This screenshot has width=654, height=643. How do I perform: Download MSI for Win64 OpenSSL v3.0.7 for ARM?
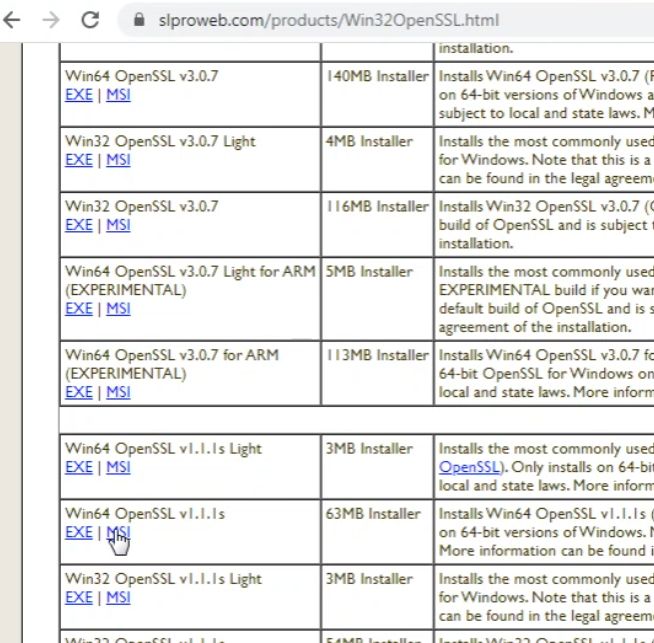118,392
